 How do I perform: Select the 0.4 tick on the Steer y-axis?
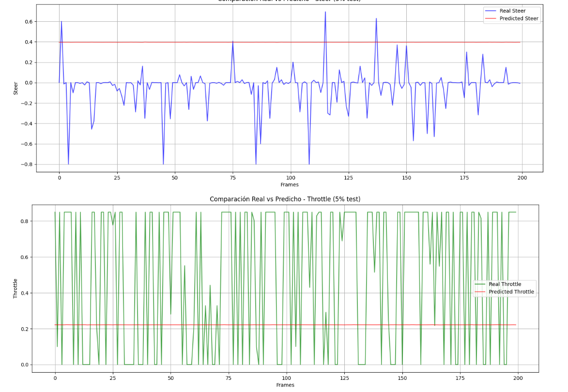tap(29, 42)
